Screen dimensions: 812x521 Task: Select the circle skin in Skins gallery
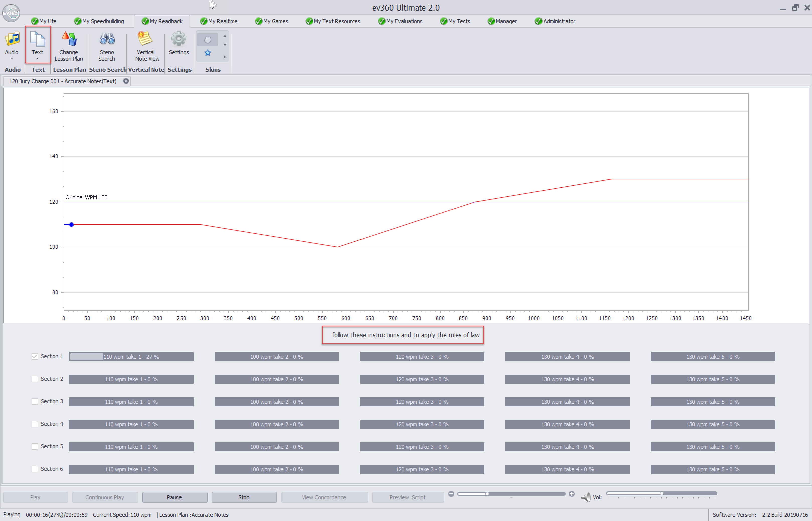coord(207,40)
